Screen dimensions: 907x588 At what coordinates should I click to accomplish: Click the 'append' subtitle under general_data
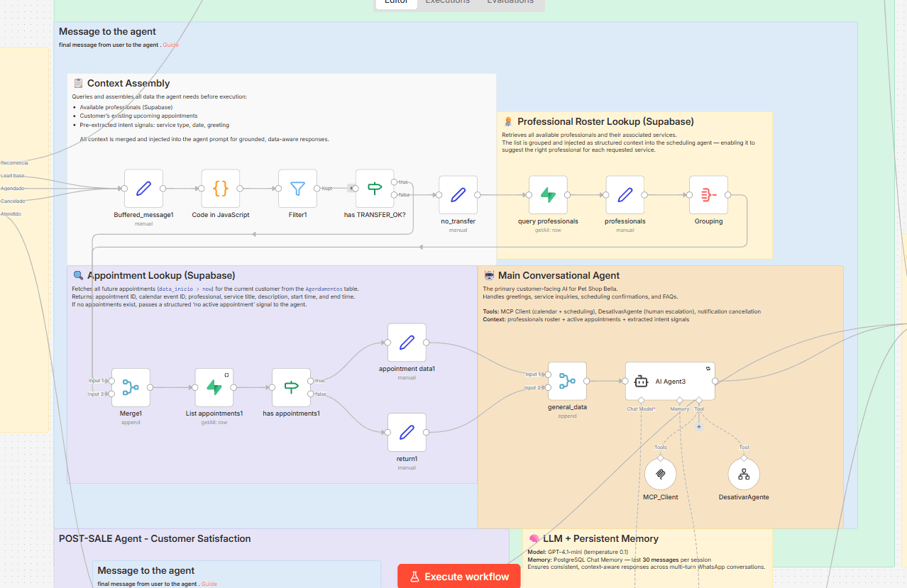click(x=567, y=416)
